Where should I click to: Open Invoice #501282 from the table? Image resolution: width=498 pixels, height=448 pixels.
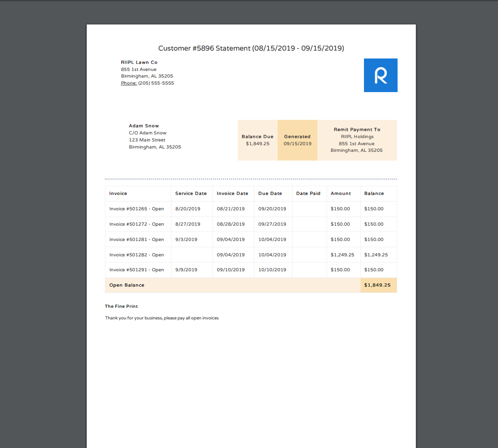tap(137, 255)
